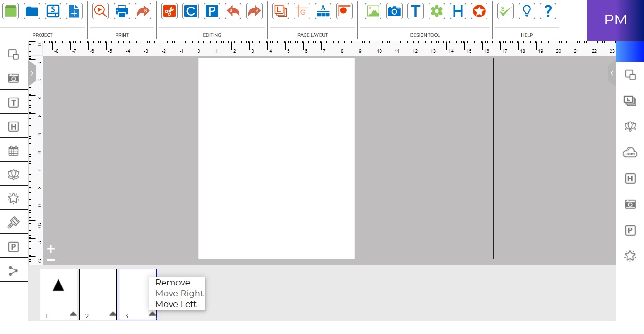Open the Photo tool in the toolbar
Viewport: 644px width, 334px height.
394,11
